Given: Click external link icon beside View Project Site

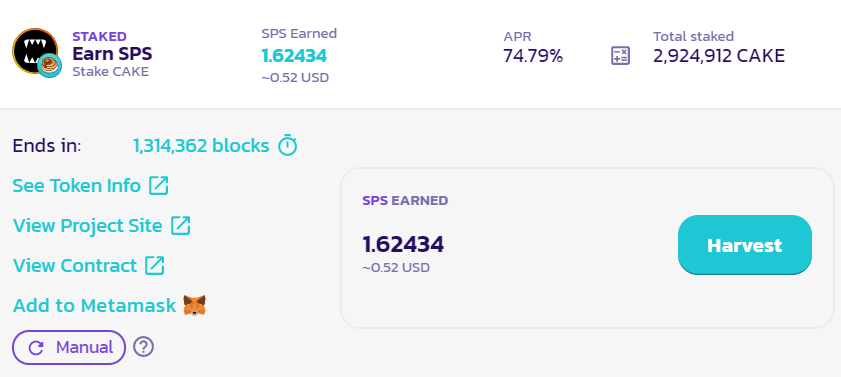Looking at the screenshot, I should (x=180, y=225).
